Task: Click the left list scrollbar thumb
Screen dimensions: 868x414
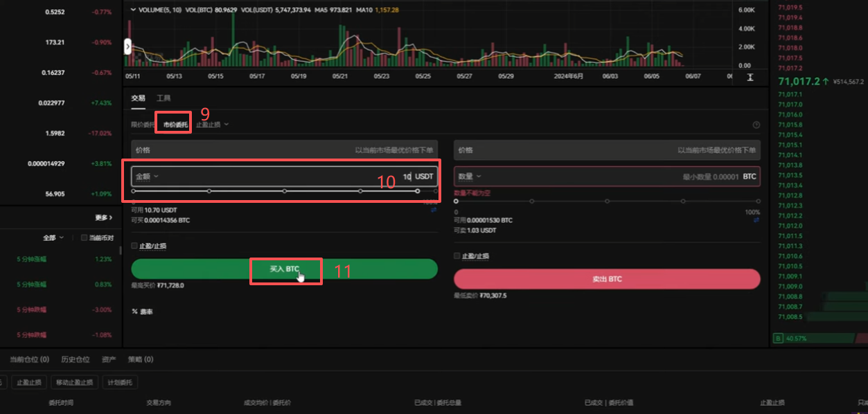Action: click(121, 249)
